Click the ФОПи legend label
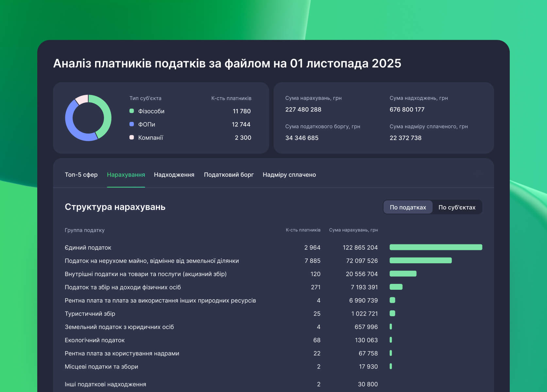Viewport: 547px width, 392px height. tap(147, 124)
